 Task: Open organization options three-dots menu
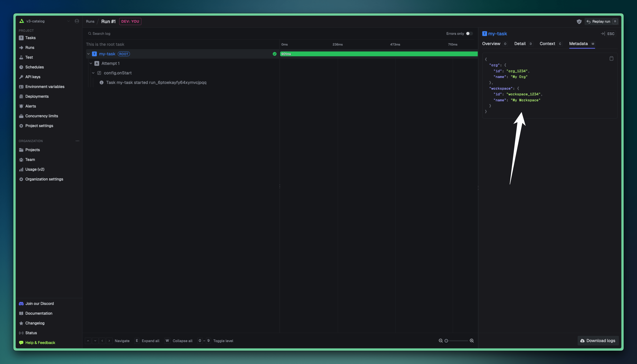(x=77, y=141)
